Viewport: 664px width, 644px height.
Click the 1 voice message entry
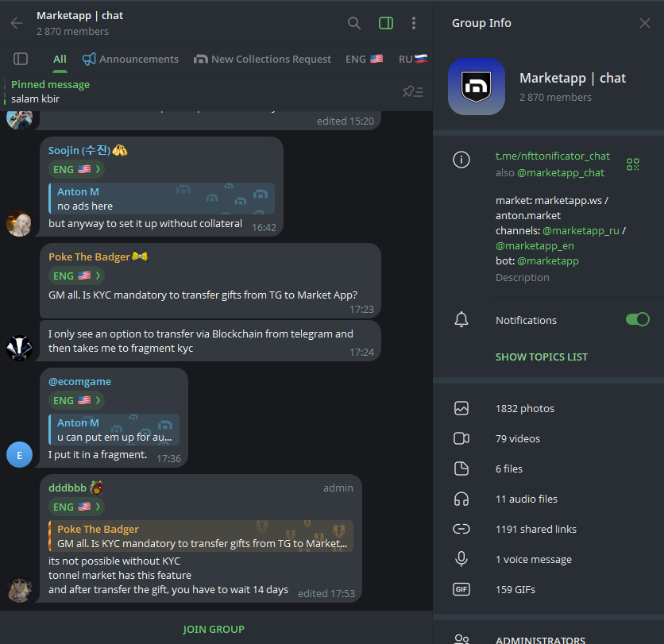(x=548, y=559)
